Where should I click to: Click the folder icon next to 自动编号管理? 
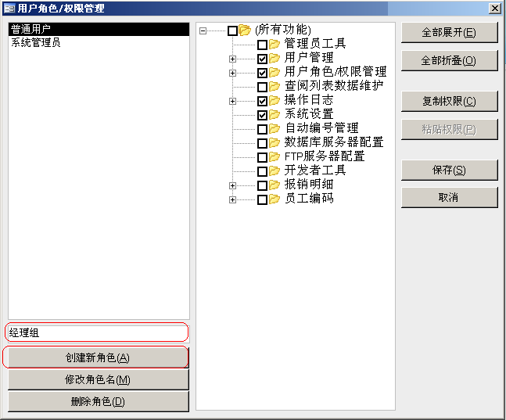pyautogui.click(x=275, y=129)
